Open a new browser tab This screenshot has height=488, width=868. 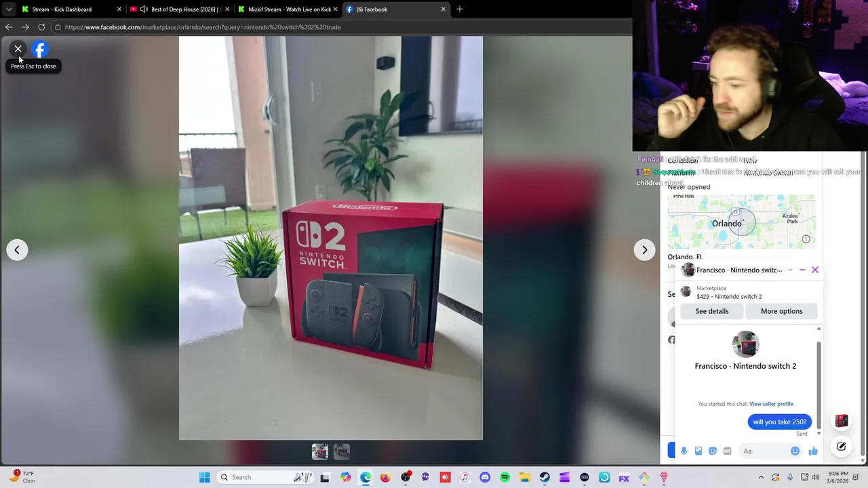click(x=460, y=9)
